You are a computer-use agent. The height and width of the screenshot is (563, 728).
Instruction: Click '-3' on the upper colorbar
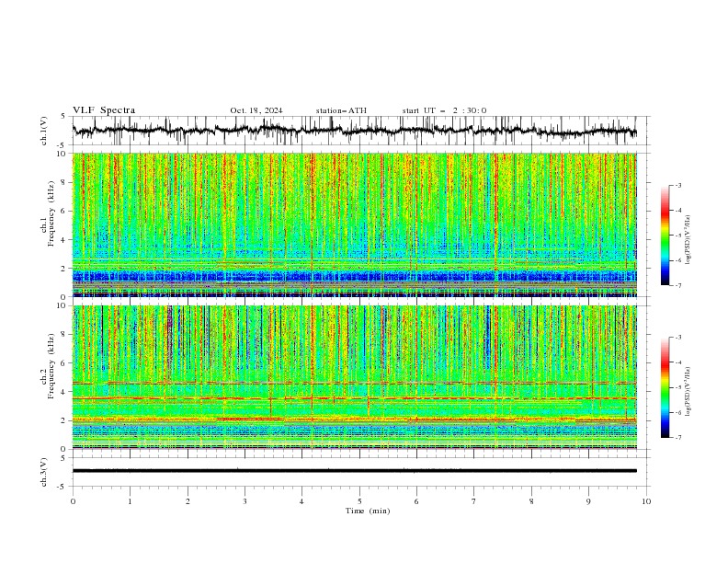[x=677, y=185]
